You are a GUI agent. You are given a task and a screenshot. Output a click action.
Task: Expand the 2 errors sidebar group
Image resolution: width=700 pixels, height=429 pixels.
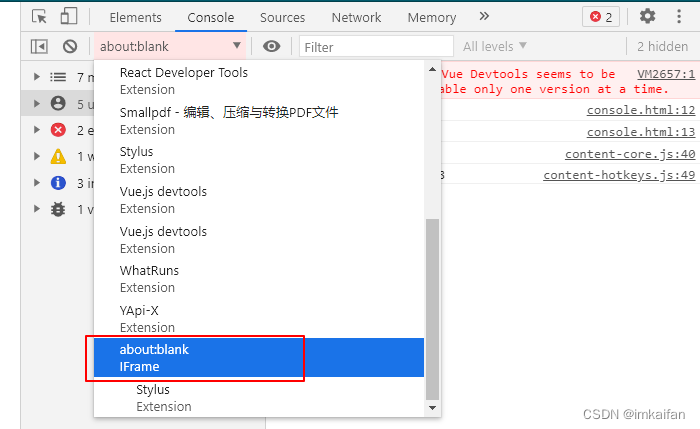(37, 130)
